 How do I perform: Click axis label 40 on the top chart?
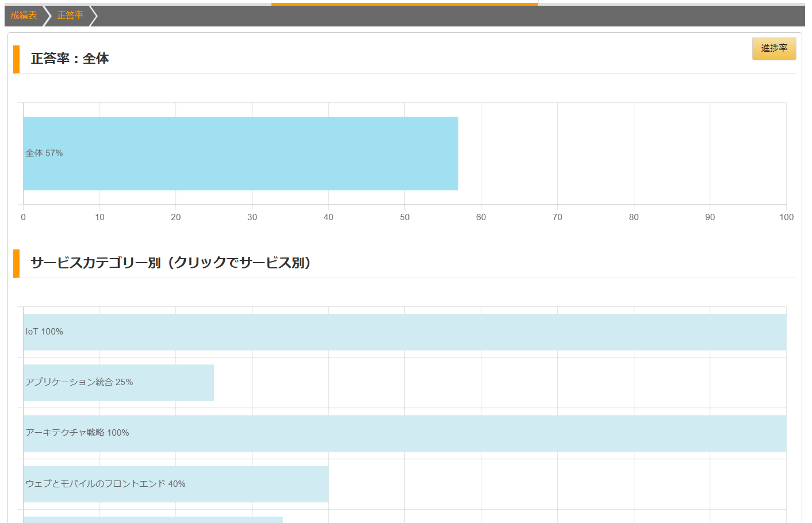(328, 217)
